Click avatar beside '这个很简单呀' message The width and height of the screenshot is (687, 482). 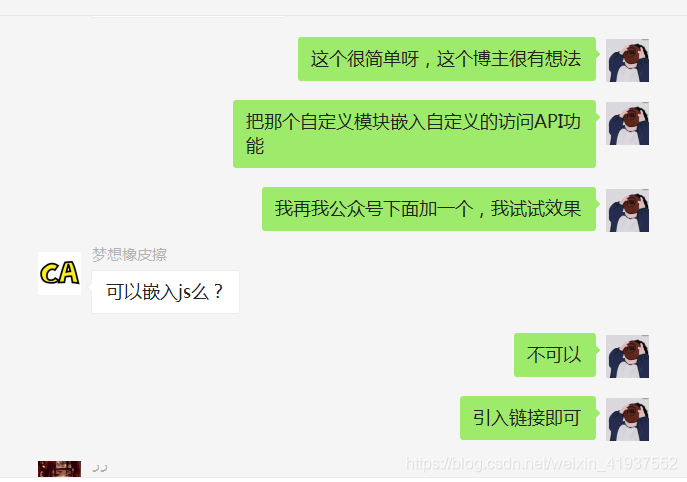click(627, 60)
